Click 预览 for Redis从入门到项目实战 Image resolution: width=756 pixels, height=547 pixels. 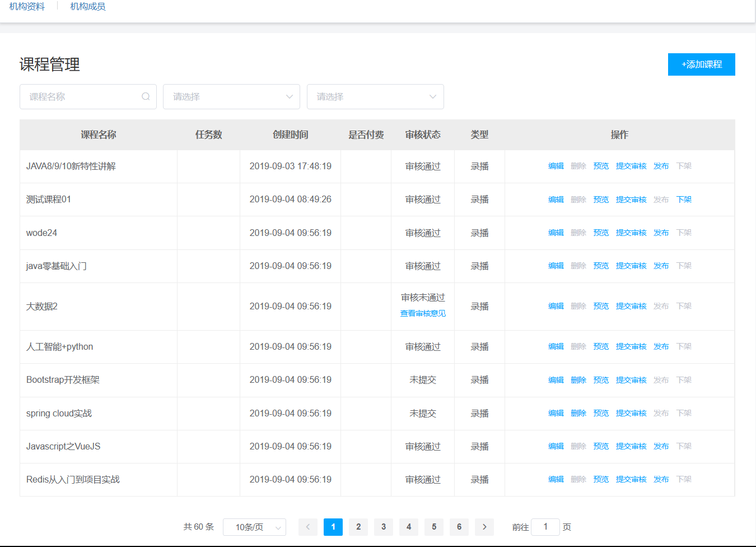(601, 479)
